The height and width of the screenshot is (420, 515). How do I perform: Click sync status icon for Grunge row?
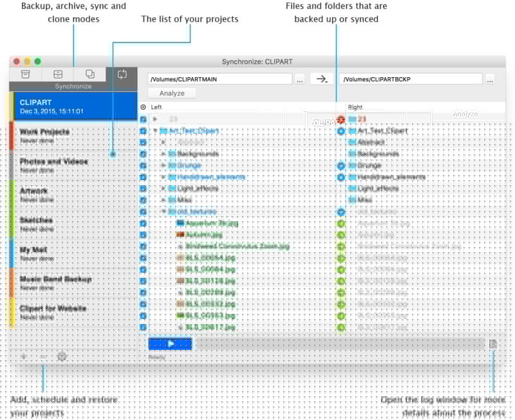(x=341, y=166)
